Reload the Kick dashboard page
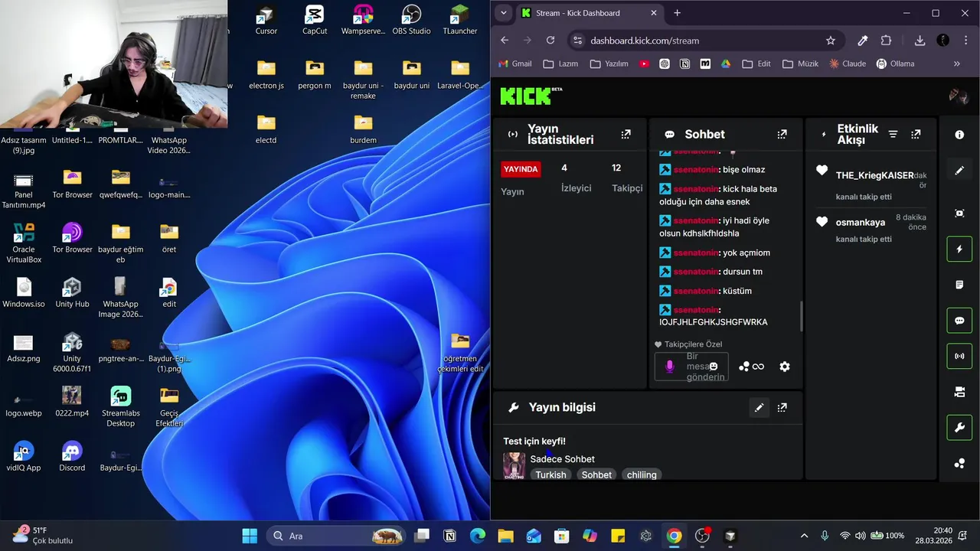980x551 pixels. coord(550,41)
